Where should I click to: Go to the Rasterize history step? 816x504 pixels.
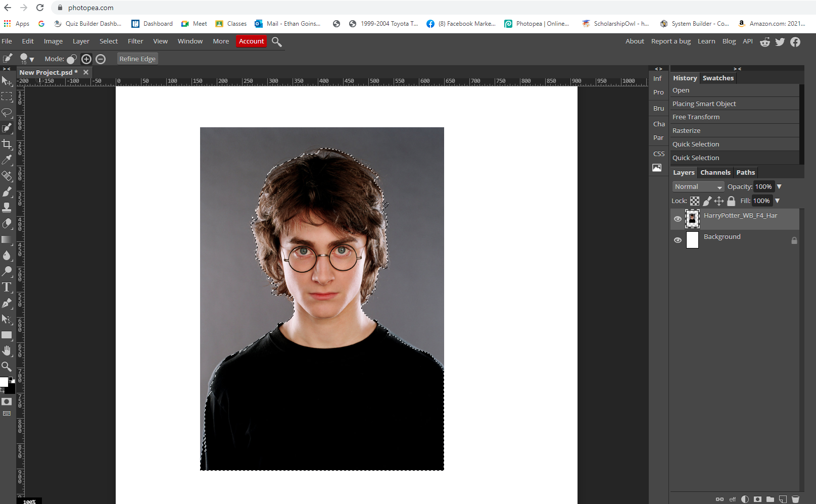[735, 131]
